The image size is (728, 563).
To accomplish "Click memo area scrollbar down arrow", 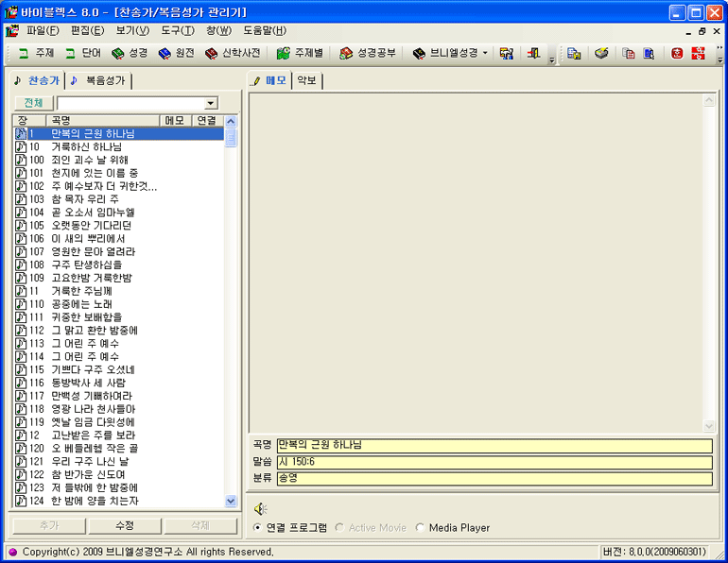I will (x=709, y=426).
